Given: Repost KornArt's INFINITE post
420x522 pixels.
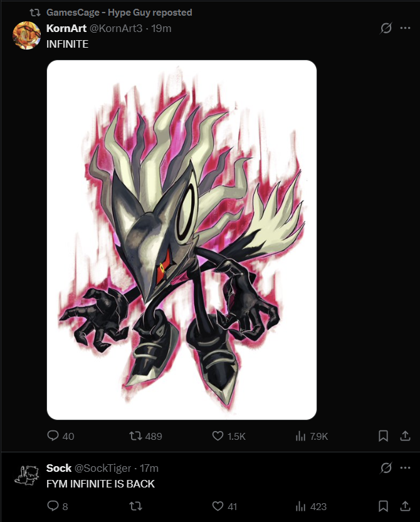Looking at the screenshot, I should click(145, 436).
